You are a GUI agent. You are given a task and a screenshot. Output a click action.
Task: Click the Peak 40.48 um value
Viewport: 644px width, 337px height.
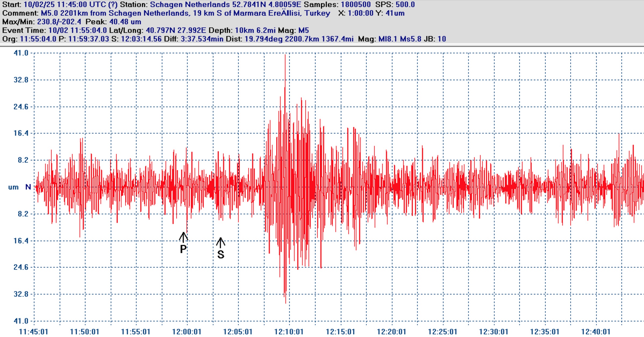[125, 22]
